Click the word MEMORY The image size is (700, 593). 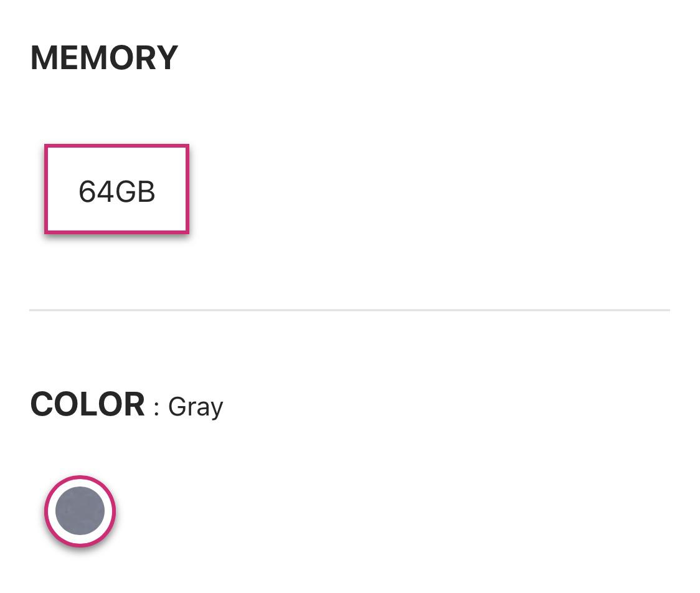(104, 57)
